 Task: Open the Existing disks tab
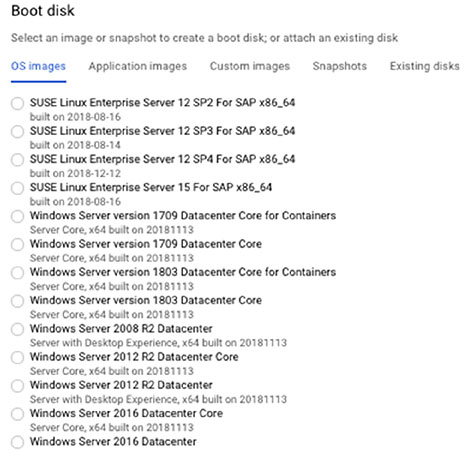pyautogui.click(x=425, y=66)
